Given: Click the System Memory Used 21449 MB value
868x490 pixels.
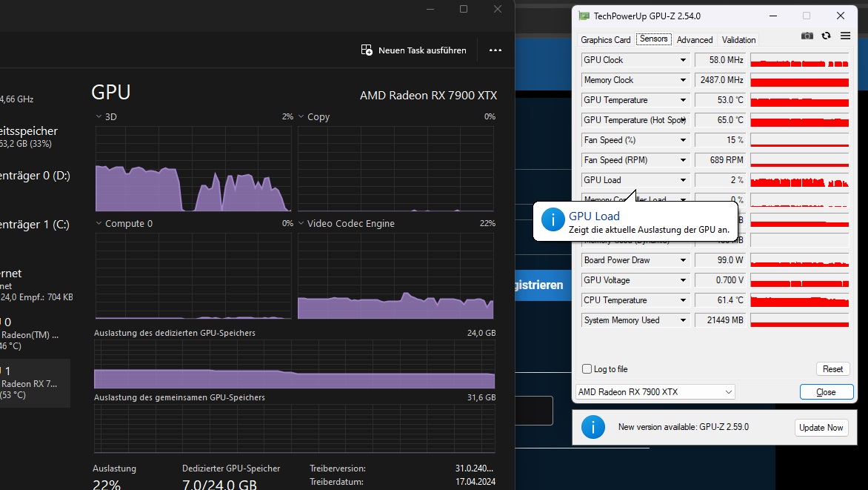Looking at the screenshot, I should tap(720, 320).
